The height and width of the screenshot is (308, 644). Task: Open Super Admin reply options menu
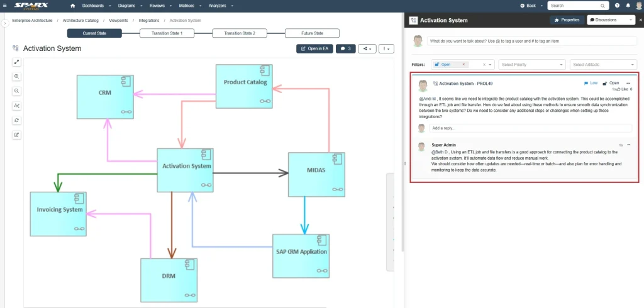pos(629,145)
